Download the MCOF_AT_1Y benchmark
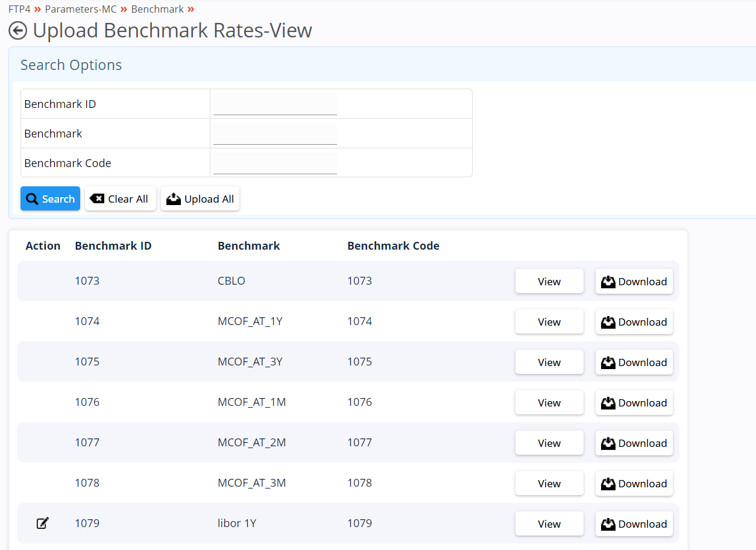756x550 pixels. coord(634,321)
